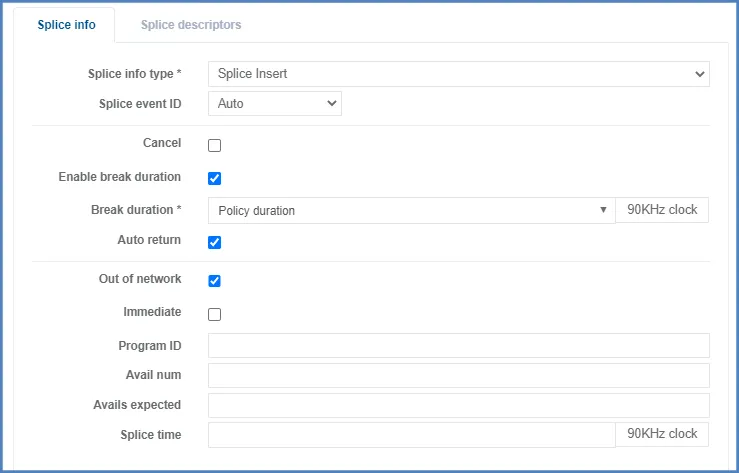Click the Out of network label

click(140, 279)
